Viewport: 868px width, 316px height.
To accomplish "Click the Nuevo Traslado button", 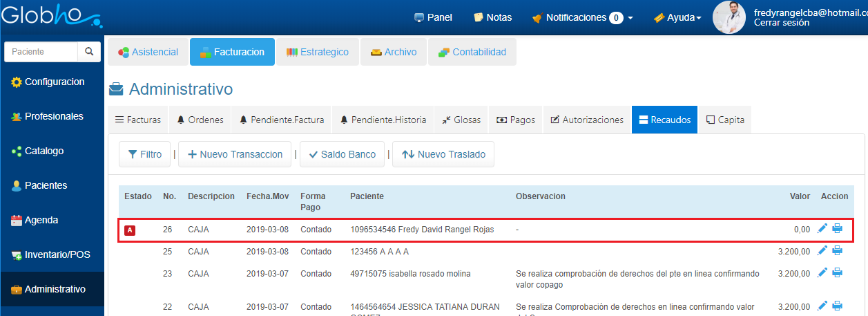I will coord(443,154).
